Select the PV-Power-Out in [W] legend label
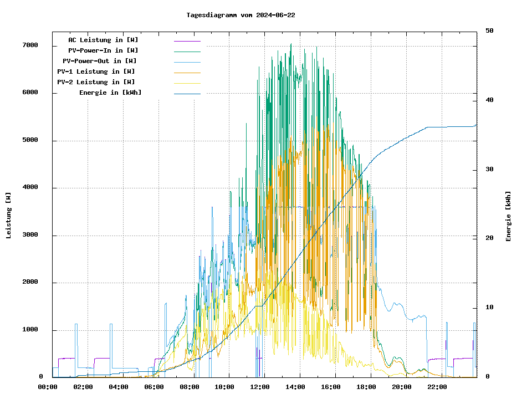532x399 pixels. (100, 61)
